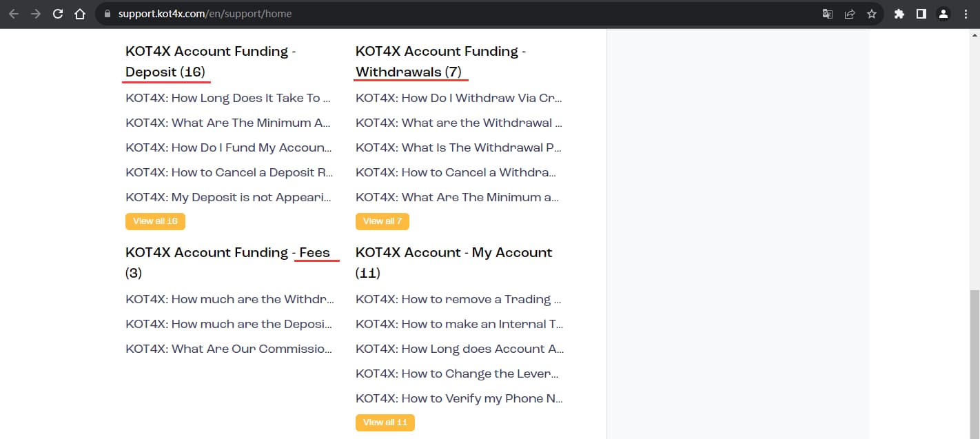Open the Account Funding - Withdrawals (7) category
The image size is (980, 439).
coord(441,61)
